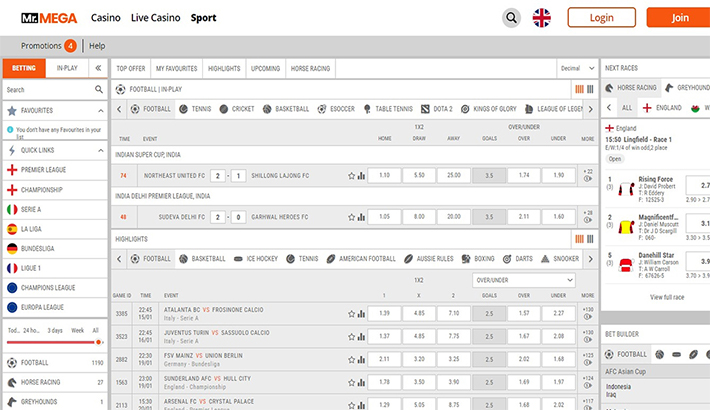Set time filter to 3 days

click(x=55, y=330)
